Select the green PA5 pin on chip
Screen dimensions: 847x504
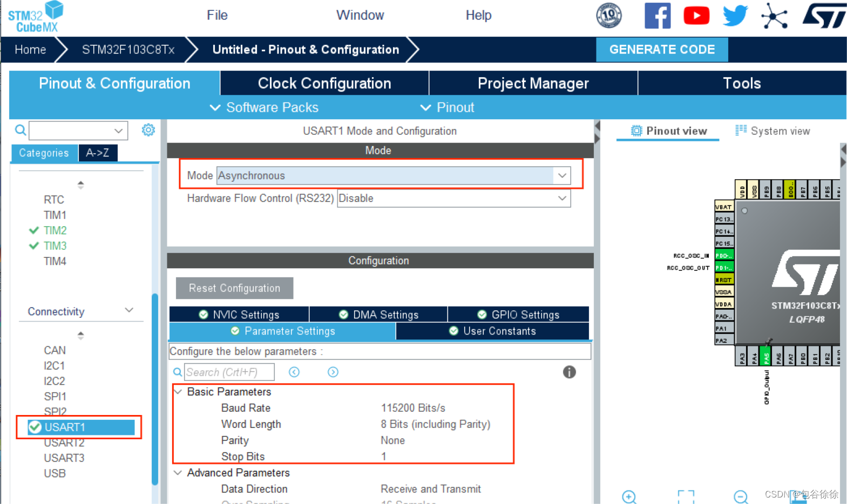[x=765, y=357]
